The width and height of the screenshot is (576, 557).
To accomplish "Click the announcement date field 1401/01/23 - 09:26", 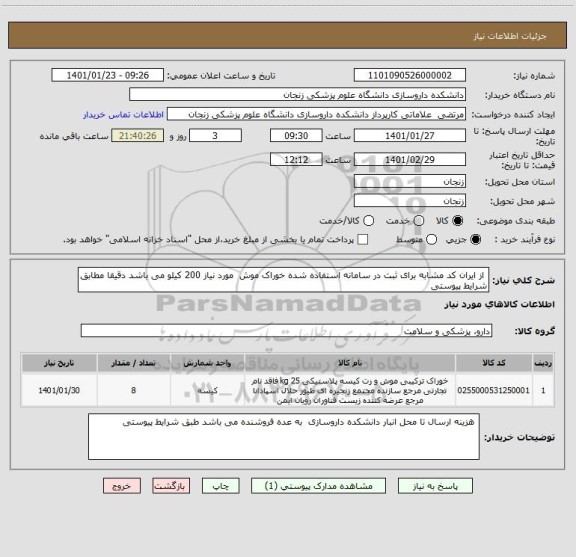I will click(108, 75).
